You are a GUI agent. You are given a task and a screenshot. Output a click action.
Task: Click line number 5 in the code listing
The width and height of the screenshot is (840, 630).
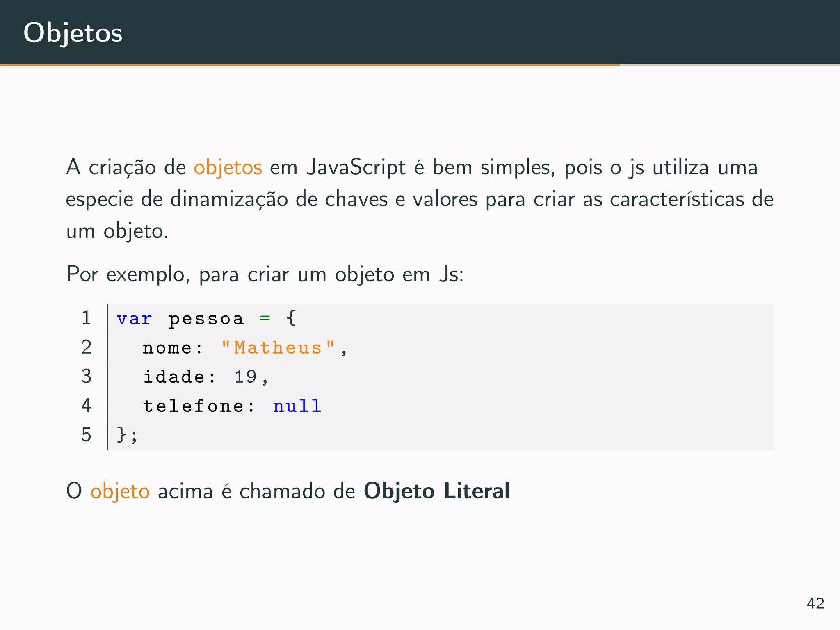click(x=86, y=435)
